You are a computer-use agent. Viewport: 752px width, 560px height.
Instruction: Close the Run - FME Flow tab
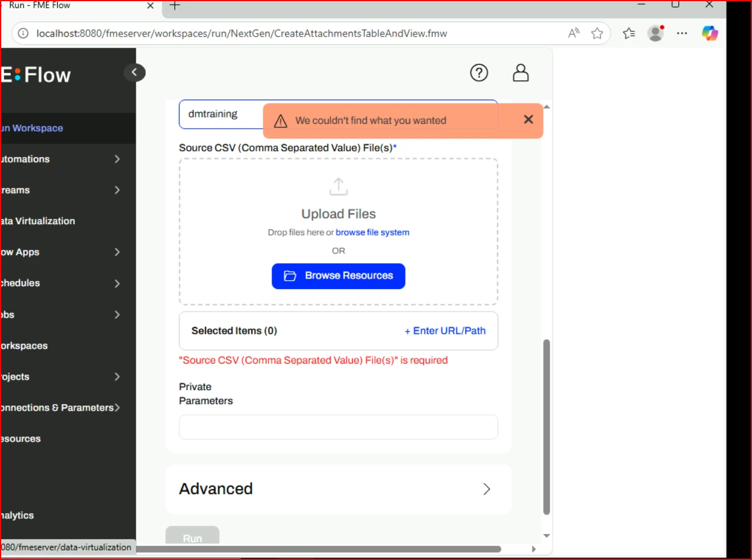(x=151, y=5)
